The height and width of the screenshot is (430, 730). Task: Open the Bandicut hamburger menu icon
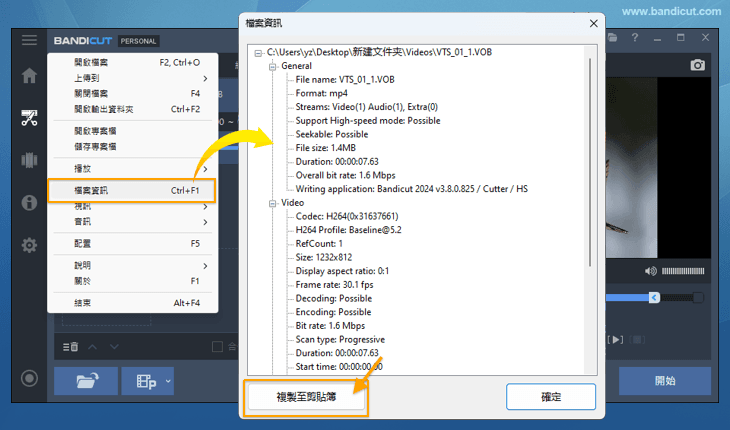click(x=29, y=40)
